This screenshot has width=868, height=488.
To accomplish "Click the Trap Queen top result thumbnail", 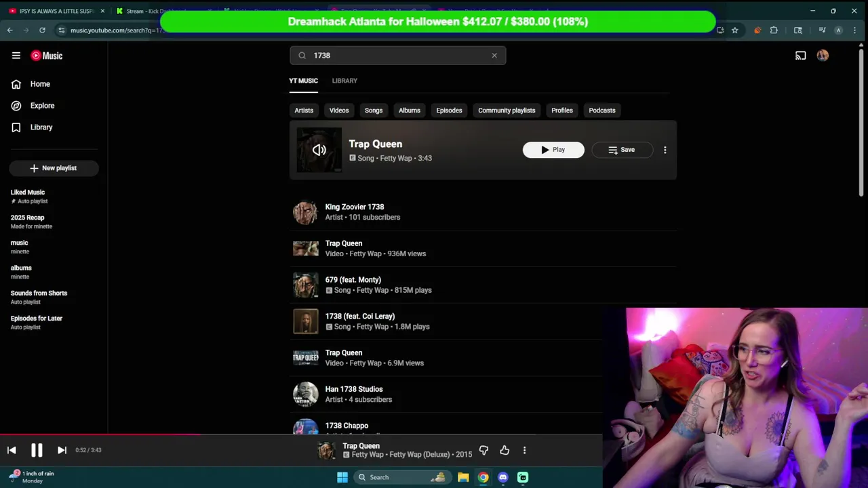I will coord(319,150).
